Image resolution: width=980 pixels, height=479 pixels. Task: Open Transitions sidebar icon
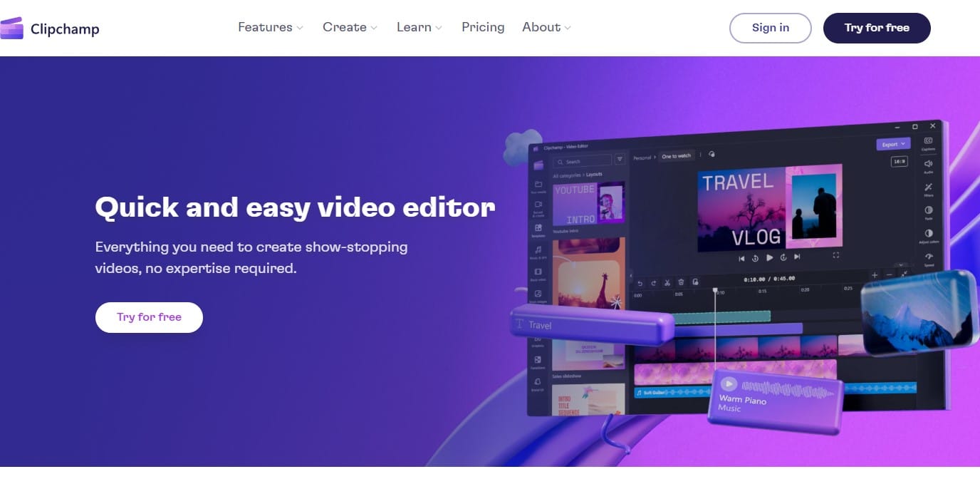538,361
